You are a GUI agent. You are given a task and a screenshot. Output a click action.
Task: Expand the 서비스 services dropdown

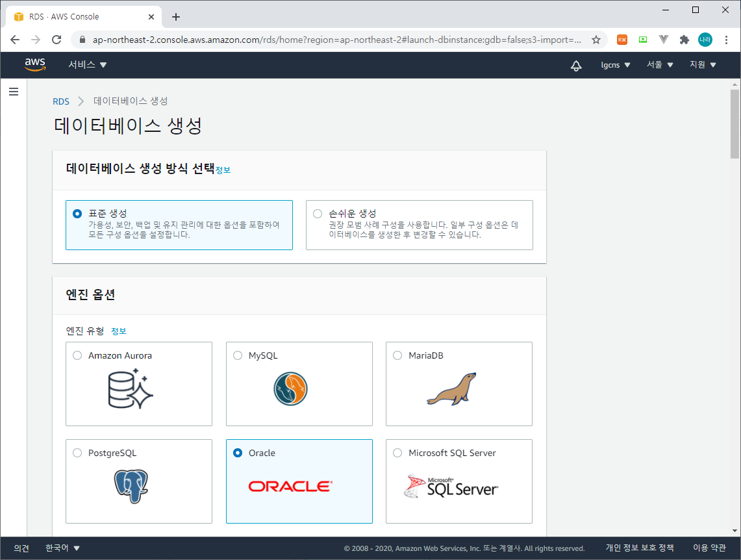(x=88, y=65)
